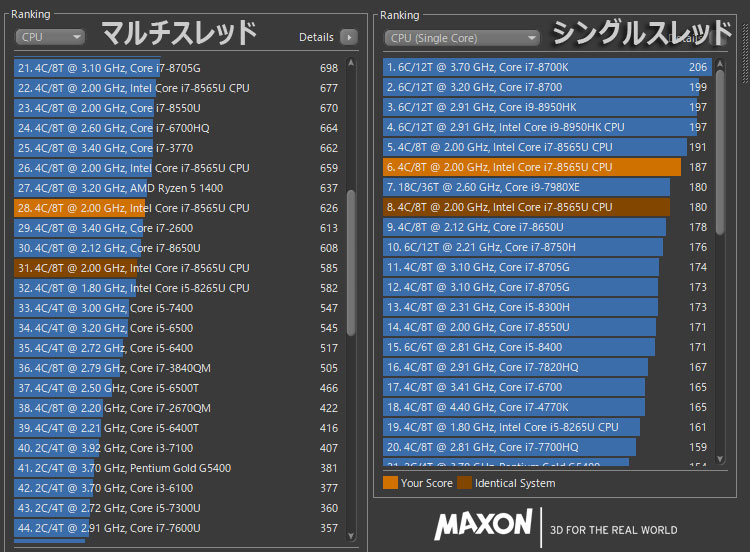Select single core row 13 Core i5-8300H
The image size is (750, 552).
click(x=547, y=307)
